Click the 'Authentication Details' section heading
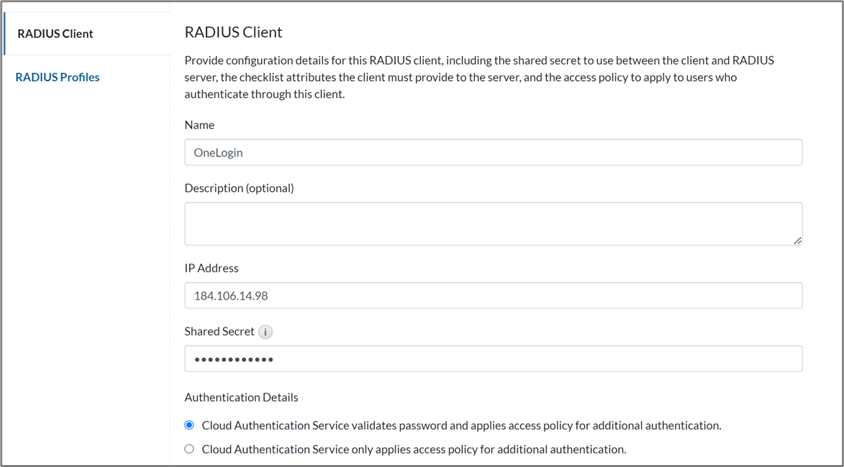844x467 pixels. [241, 397]
